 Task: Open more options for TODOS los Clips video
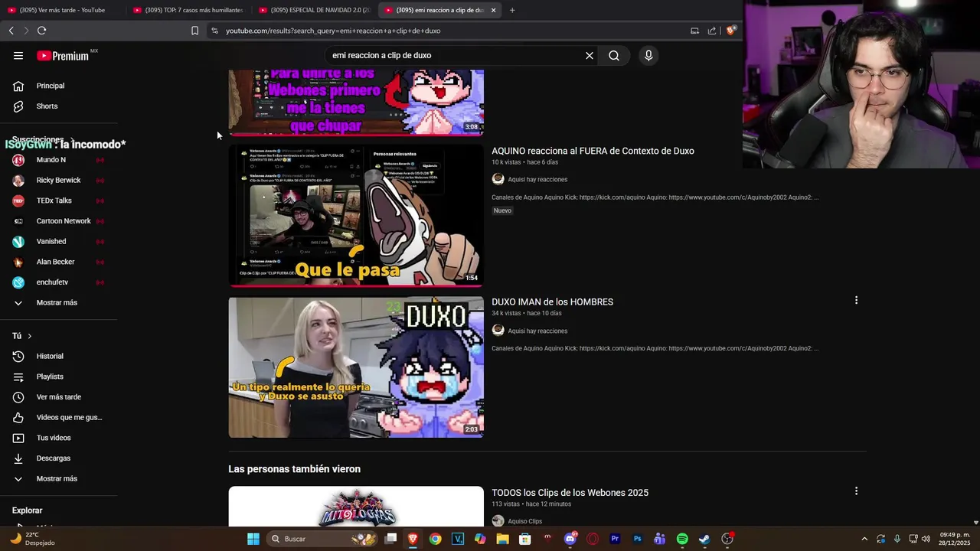click(x=856, y=491)
